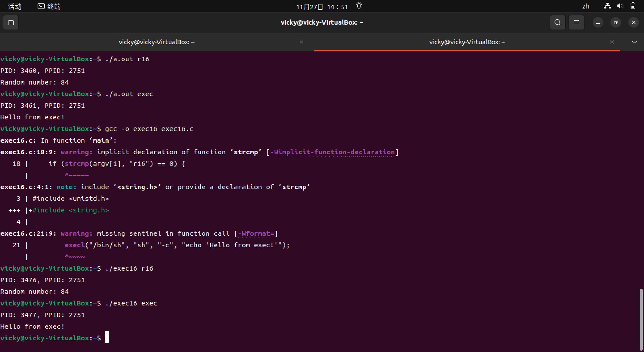
Task: Click the network status icon
Action: pyautogui.click(x=607, y=6)
